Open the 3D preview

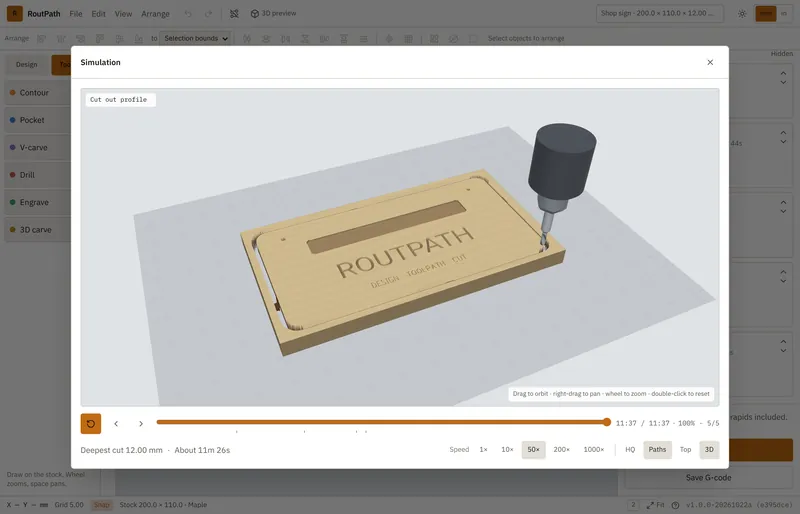(x=273, y=13)
